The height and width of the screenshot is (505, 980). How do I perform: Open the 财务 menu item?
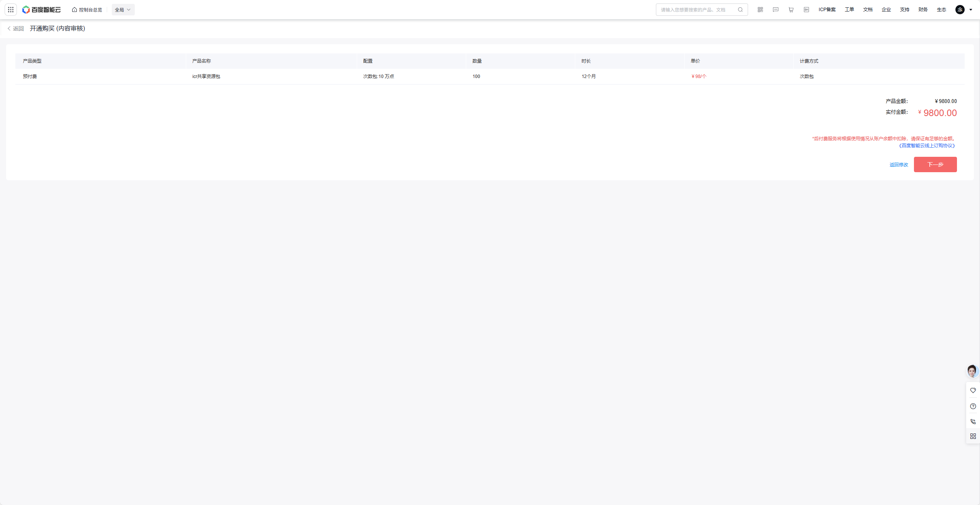[x=923, y=10]
